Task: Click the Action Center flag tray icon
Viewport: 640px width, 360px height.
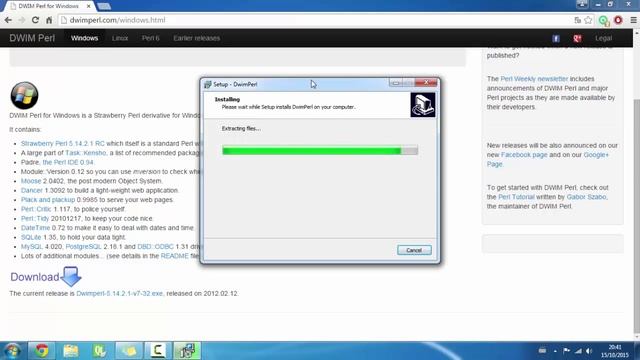Action: pyautogui.click(x=567, y=351)
